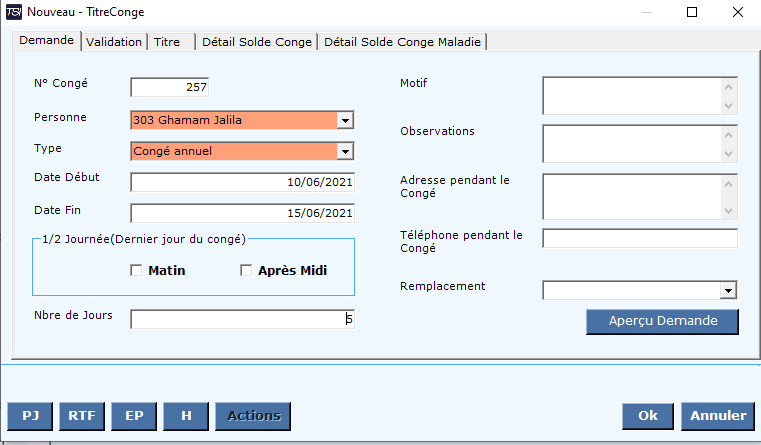Click the Motif field scroll down arrow
This screenshot has height=445, width=761.
[x=728, y=105]
